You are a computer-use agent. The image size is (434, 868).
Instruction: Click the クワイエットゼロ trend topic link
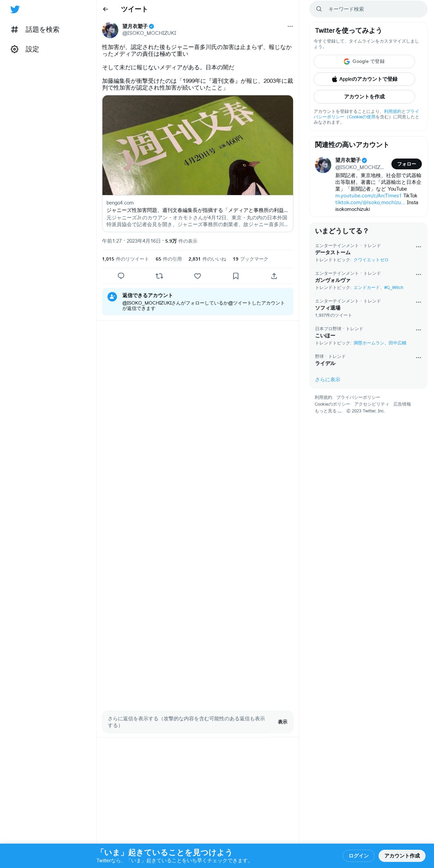pyautogui.click(x=371, y=260)
